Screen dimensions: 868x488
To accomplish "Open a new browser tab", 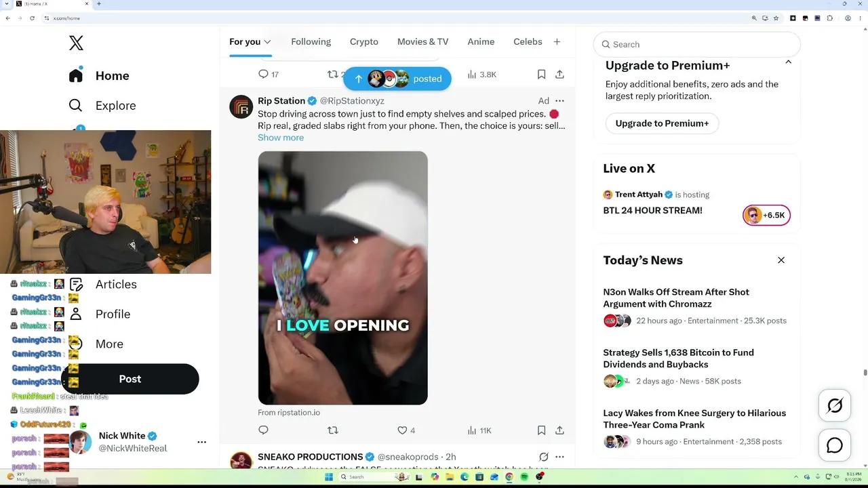I will (98, 4).
